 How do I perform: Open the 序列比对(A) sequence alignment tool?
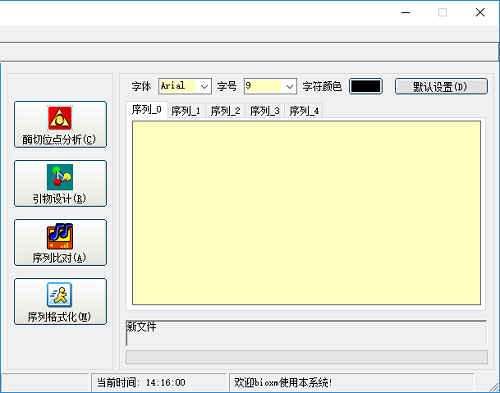pyautogui.click(x=60, y=242)
